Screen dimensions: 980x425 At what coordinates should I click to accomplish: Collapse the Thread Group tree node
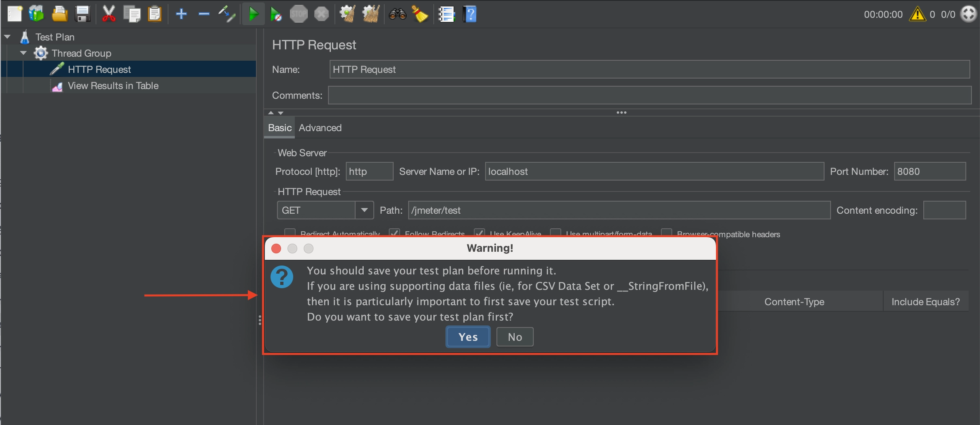coord(23,53)
